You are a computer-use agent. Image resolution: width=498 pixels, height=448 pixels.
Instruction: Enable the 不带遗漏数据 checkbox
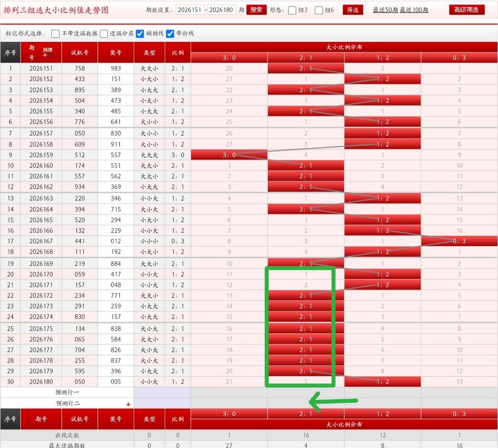click(x=55, y=34)
